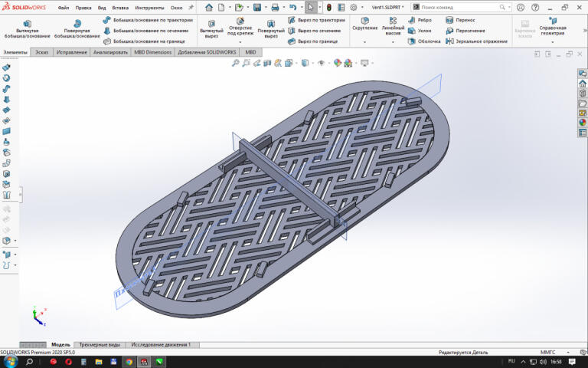This screenshot has height=368, width=588.
Task: Open the Options gear icon
Action: pyautogui.click(x=353, y=7)
